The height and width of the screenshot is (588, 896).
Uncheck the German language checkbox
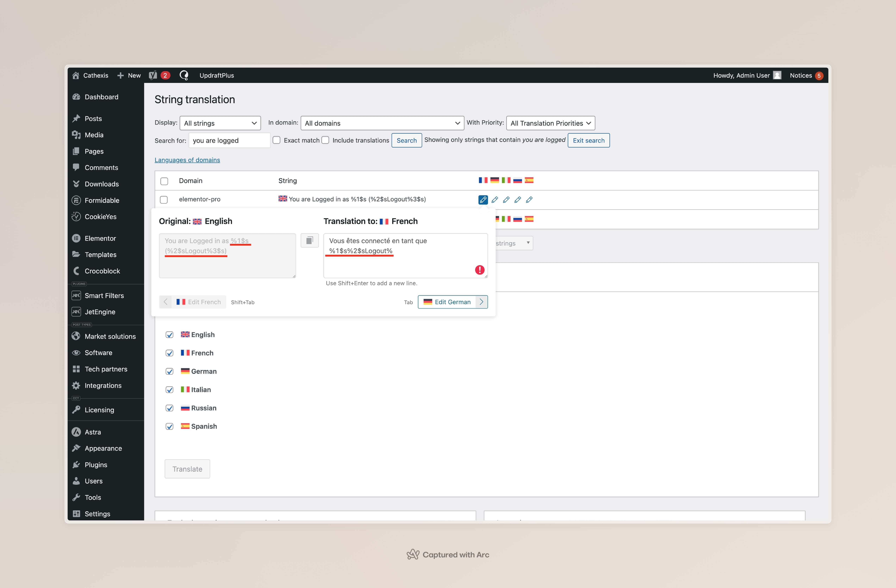point(169,371)
